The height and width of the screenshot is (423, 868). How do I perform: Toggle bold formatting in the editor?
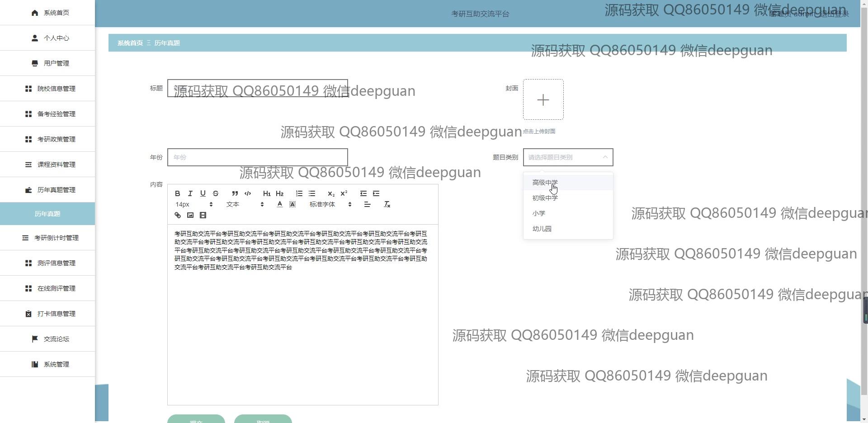coord(178,193)
